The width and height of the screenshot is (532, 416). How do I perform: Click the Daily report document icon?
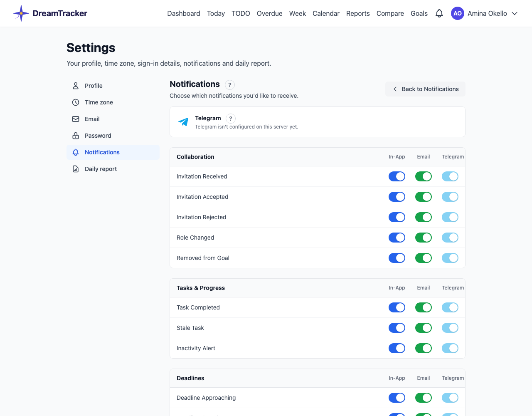(x=76, y=169)
